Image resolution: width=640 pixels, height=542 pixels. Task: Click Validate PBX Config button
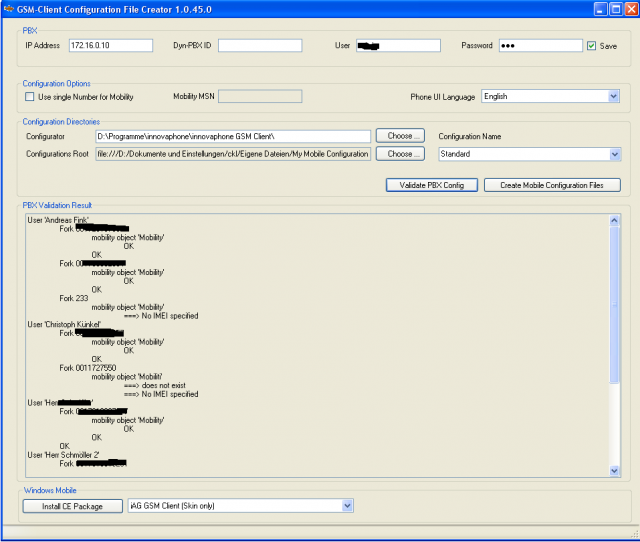[432, 185]
